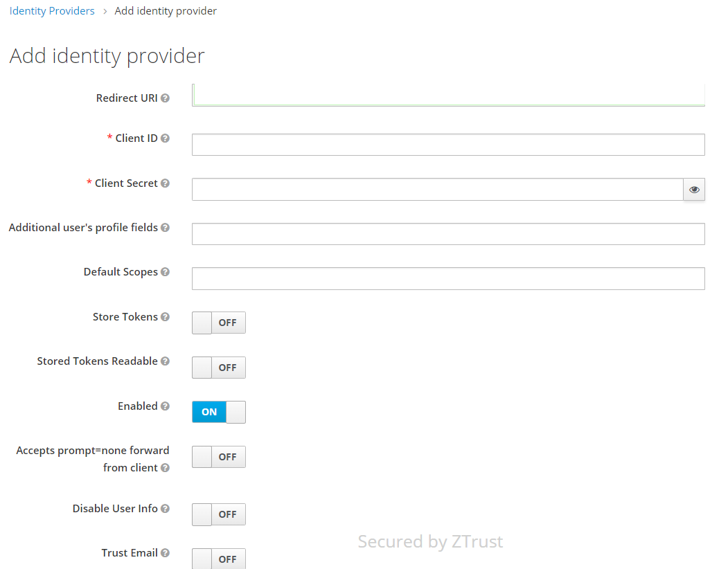Turn on the Store Tokens switch
Screen dimensions: 728x569
click(x=219, y=323)
